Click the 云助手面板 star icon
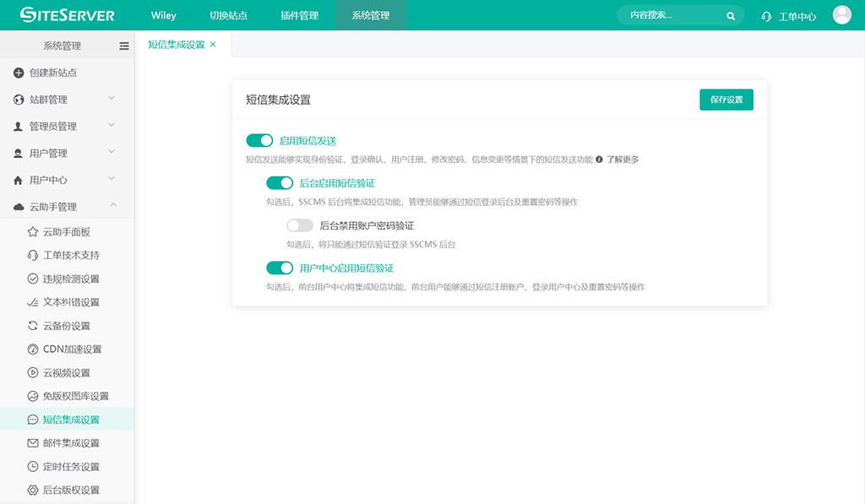865x504 pixels. [x=33, y=232]
